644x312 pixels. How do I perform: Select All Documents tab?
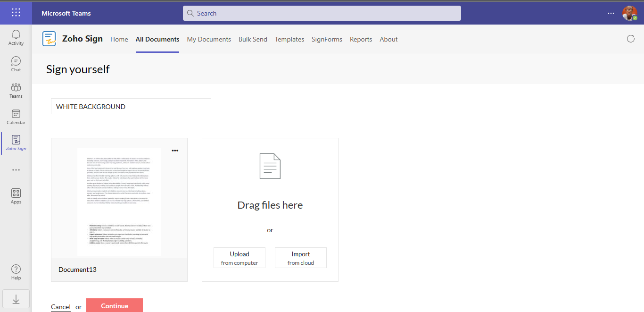click(x=157, y=39)
